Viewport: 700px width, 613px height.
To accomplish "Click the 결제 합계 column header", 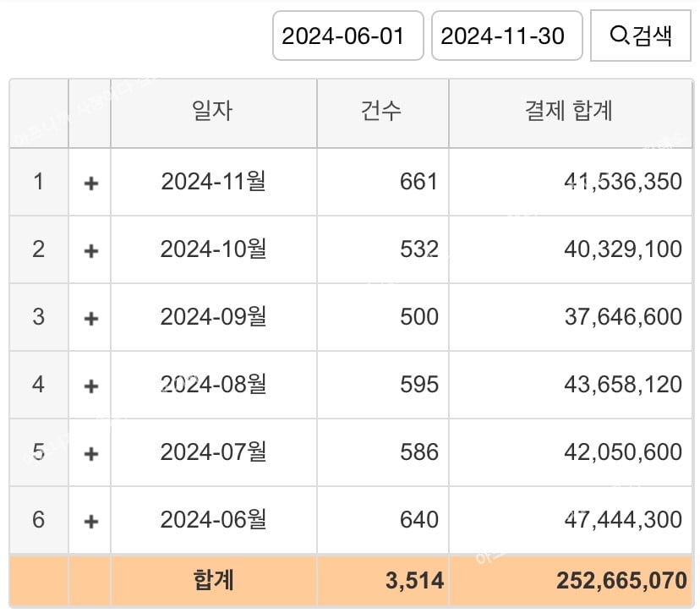I will click(x=569, y=111).
